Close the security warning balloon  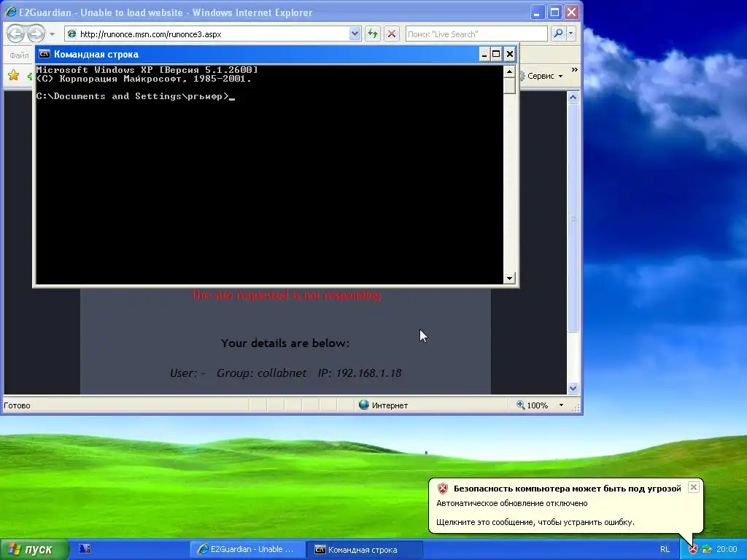click(x=694, y=487)
